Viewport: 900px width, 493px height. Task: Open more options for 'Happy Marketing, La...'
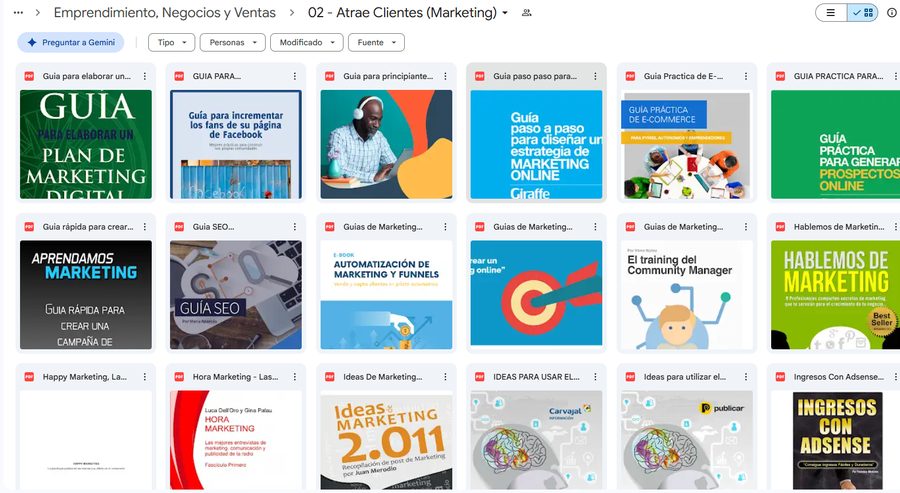[145, 377]
